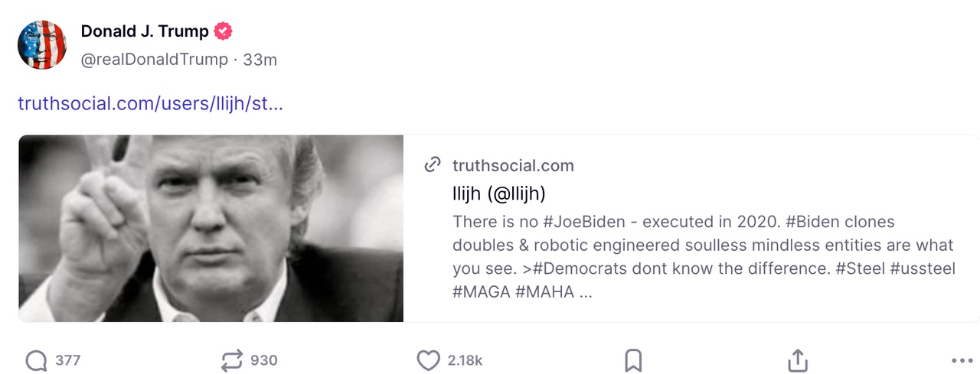Click the black-and-white preview card photo
Image resolution: width=980 pixels, height=374 pixels.
tap(211, 228)
